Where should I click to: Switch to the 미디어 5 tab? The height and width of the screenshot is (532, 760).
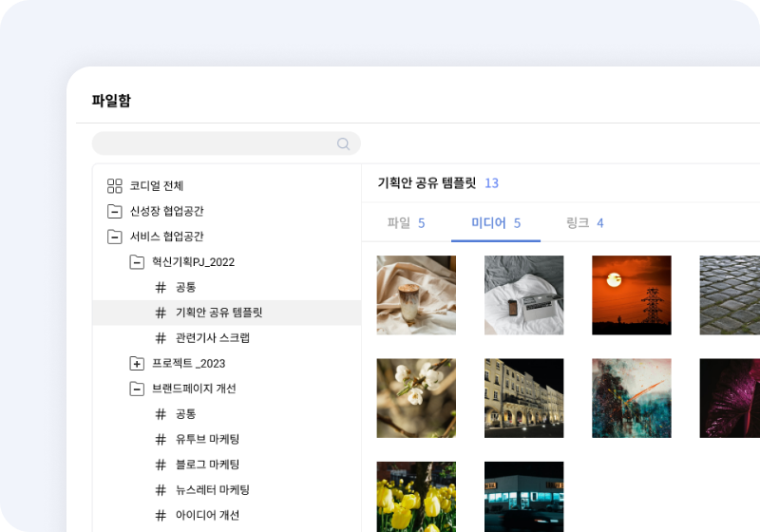tap(496, 223)
